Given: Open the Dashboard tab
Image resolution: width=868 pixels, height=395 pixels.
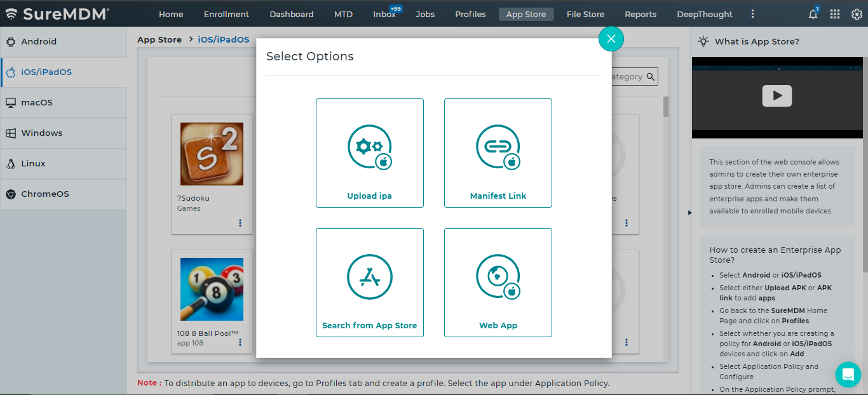Looking at the screenshot, I should tap(292, 14).
